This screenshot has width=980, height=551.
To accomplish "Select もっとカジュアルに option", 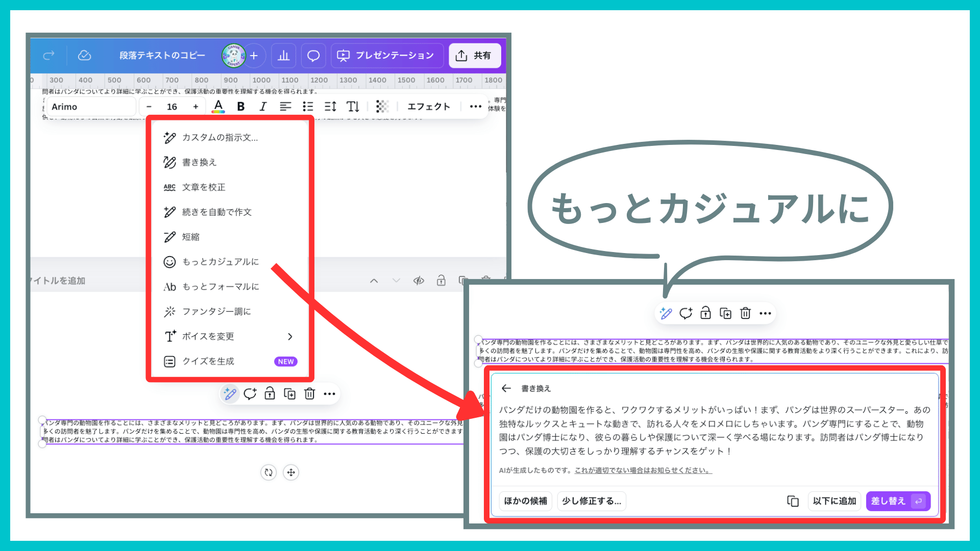I will tap(230, 262).
